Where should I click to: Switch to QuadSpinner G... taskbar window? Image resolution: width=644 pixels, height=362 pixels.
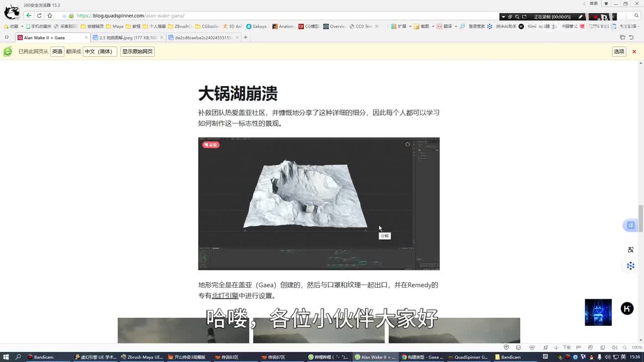[468, 357]
